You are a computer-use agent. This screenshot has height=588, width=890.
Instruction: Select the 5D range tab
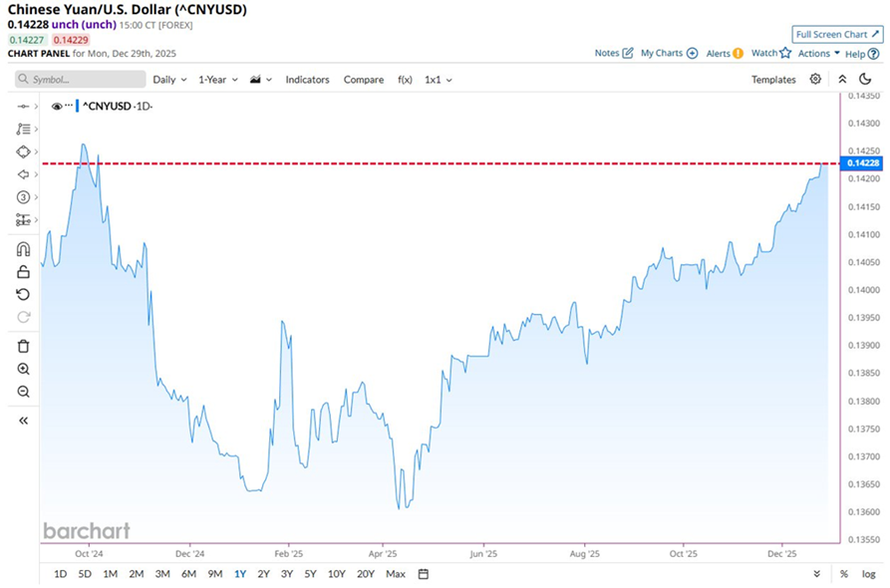coord(85,574)
